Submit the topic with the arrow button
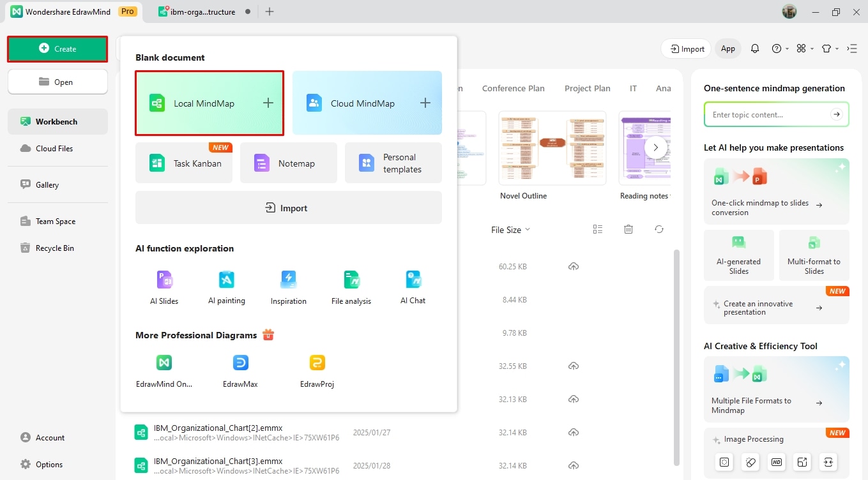This screenshot has width=868, height=480. tap(836, 114)
